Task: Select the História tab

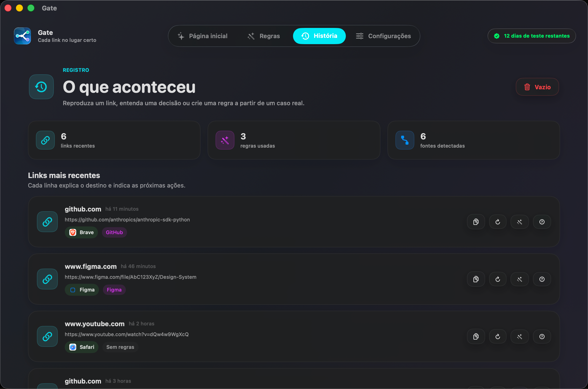Action: (319, 36)
